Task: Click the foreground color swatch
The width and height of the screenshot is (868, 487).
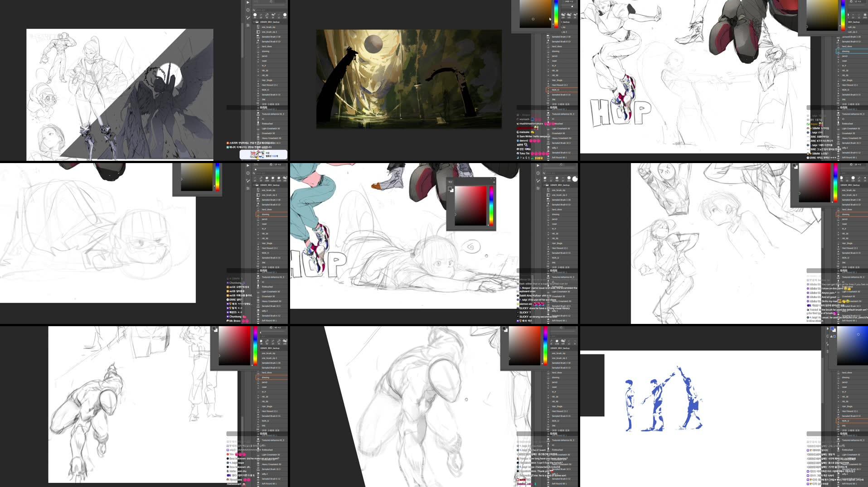Action: tap(450, 188)
